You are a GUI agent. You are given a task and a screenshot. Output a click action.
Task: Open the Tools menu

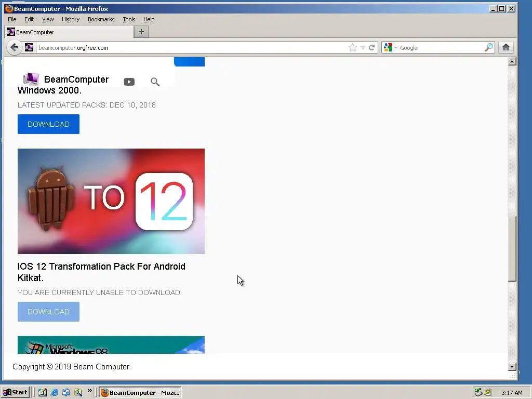(129, 19)
